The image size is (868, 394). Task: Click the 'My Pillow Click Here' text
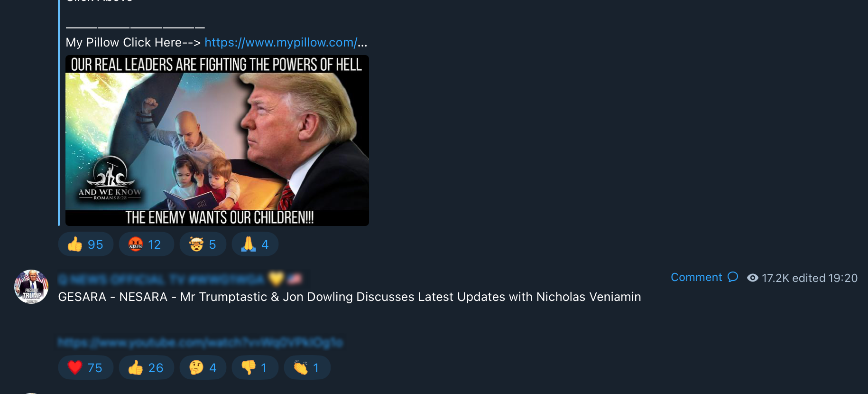[133, 43]
